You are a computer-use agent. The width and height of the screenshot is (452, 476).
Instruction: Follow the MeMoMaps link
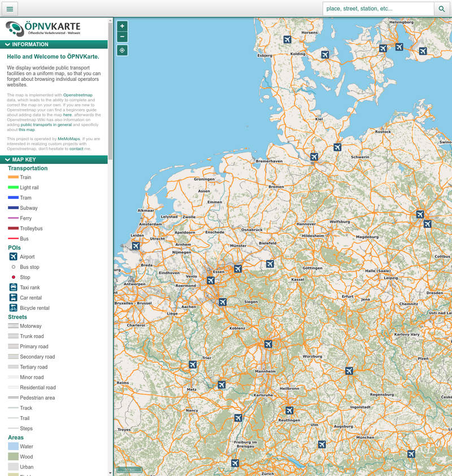pyautogui.click(x=68, y=139)
